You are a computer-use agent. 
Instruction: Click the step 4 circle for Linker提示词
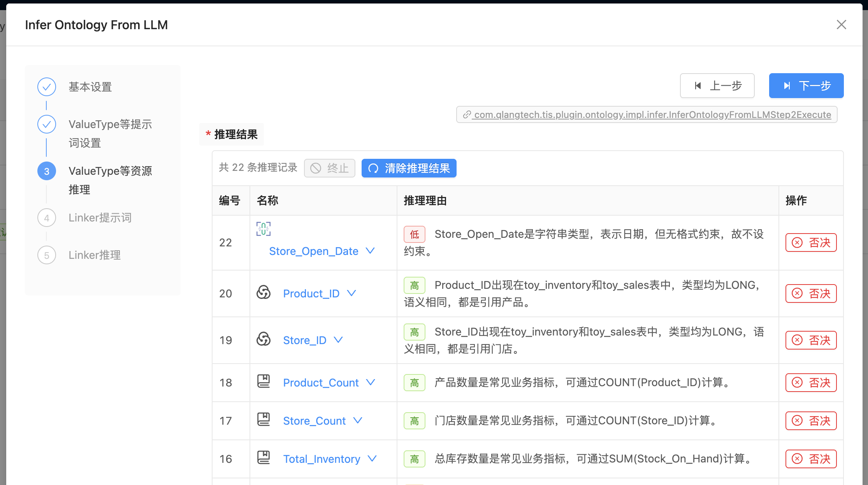tap(47, 218)
